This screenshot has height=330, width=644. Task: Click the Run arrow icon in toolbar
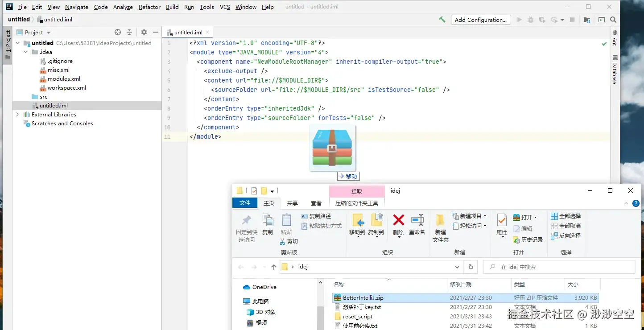[519, 20]
